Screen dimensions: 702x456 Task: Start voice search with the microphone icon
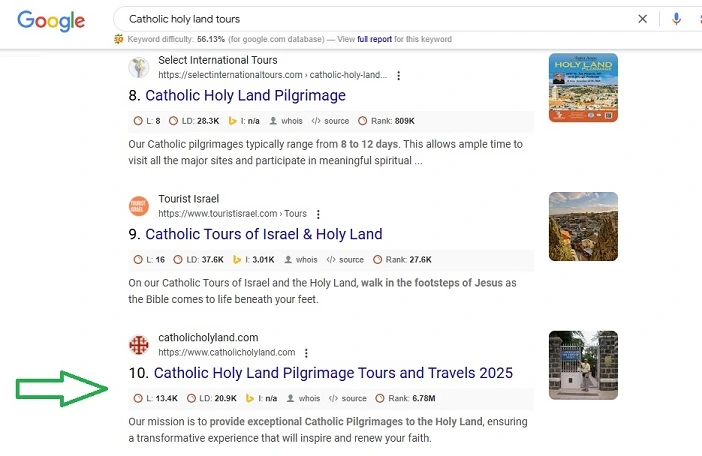click(676, 19)
